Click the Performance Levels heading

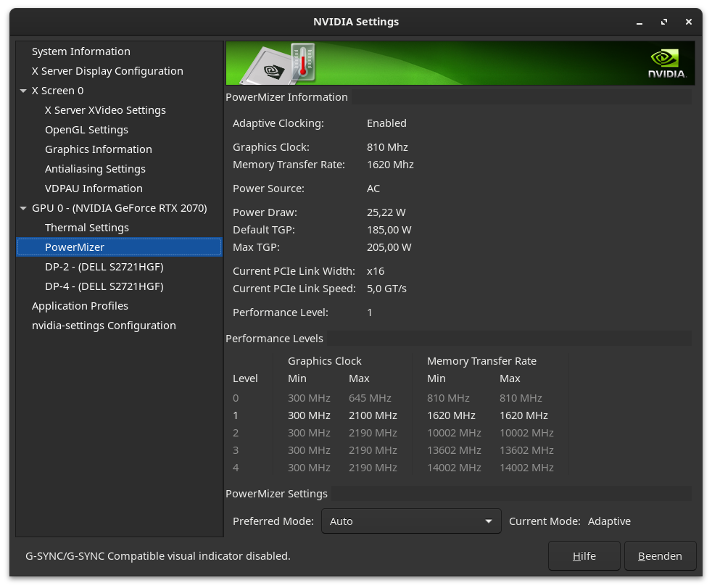[274, 339]
